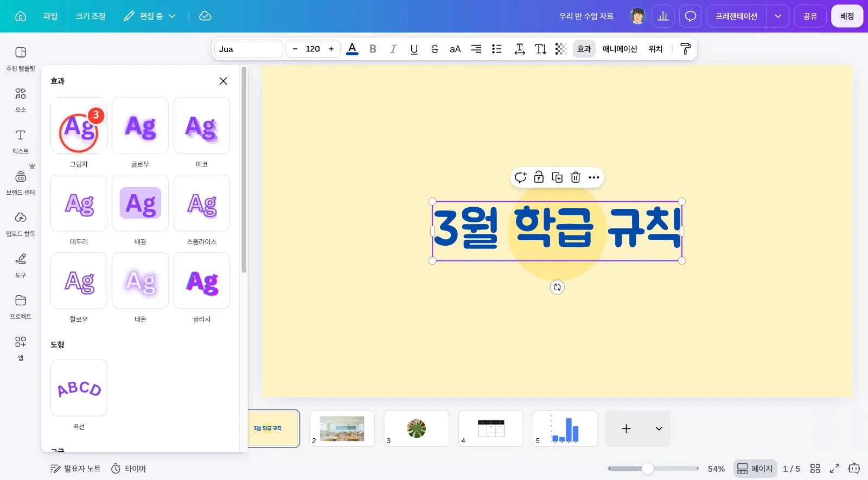Click the copy style paint roller
The width and height of the screenshot is (868, 480).
coord(685,49)
